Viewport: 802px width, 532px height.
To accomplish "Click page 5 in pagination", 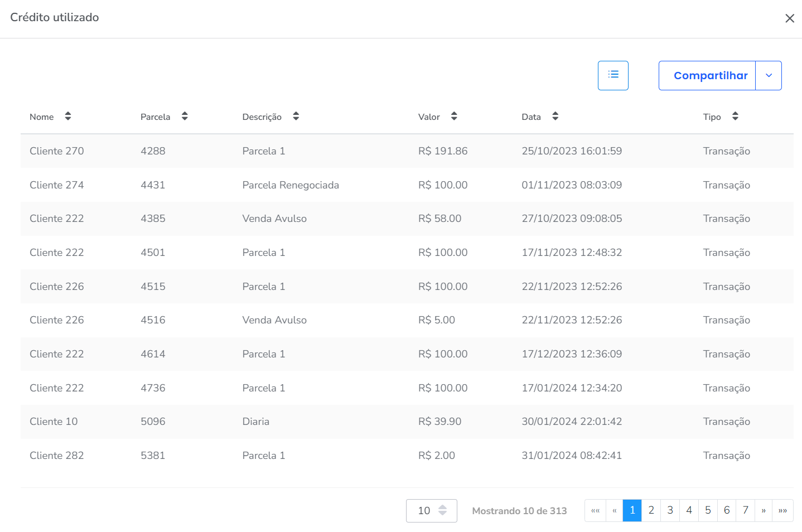I will (x=708, y=510).
